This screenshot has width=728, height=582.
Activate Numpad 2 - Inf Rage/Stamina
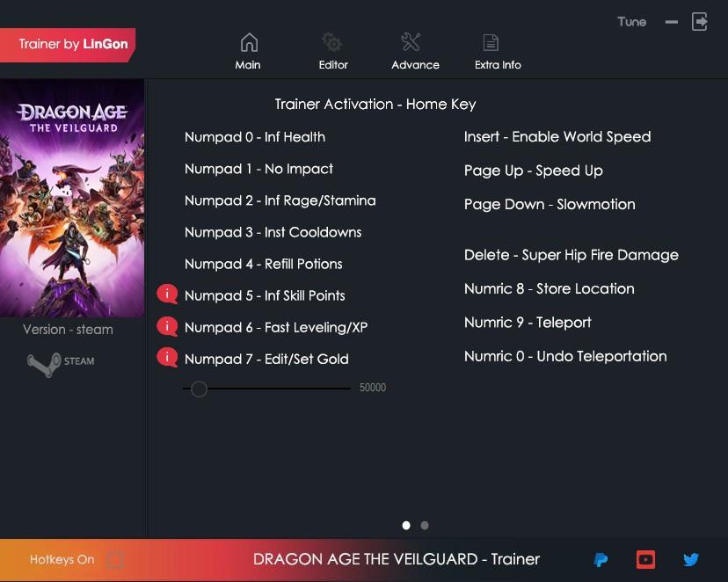280,200
